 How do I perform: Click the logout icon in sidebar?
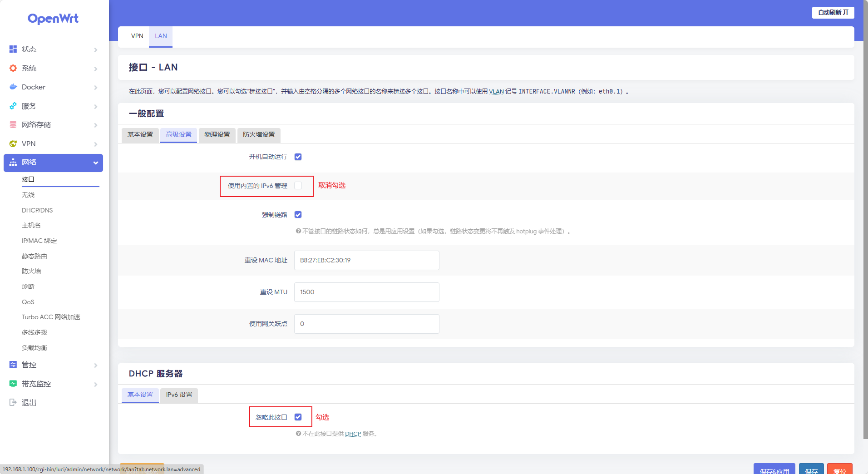coord(13,402)
